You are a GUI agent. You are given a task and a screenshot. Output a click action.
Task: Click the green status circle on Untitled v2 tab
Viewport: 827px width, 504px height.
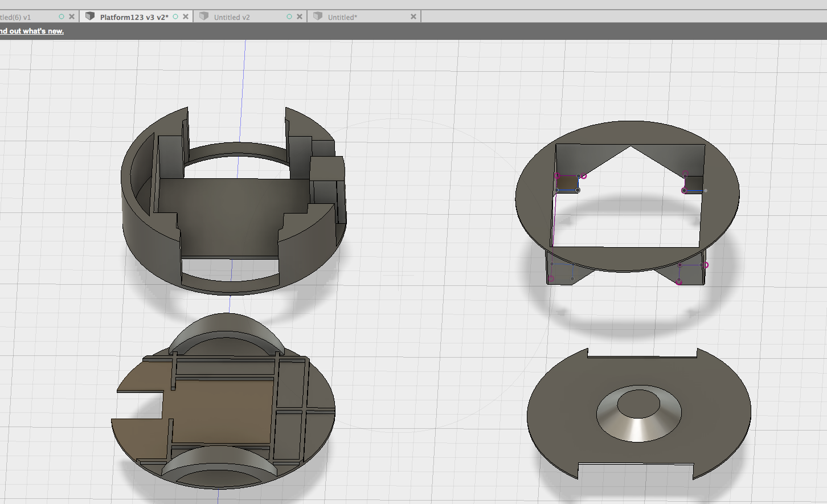coord(289,17)
